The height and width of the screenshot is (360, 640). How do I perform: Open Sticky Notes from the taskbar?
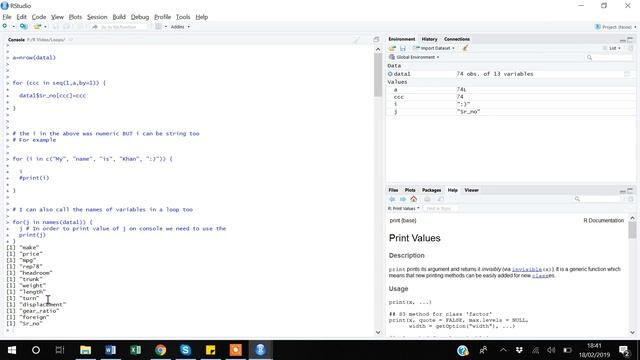[x=211, y=350]
